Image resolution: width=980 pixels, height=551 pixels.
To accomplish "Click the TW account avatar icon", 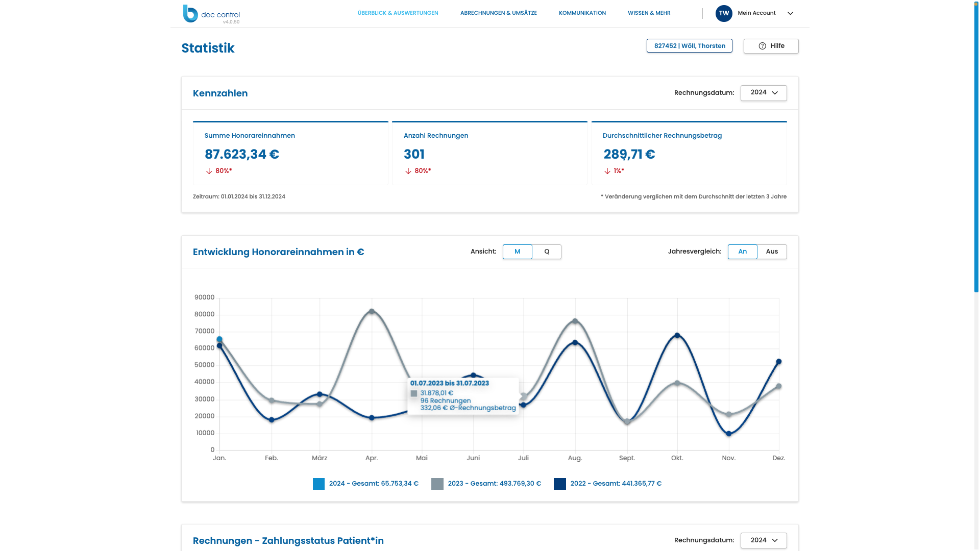I will click(723, 13).
